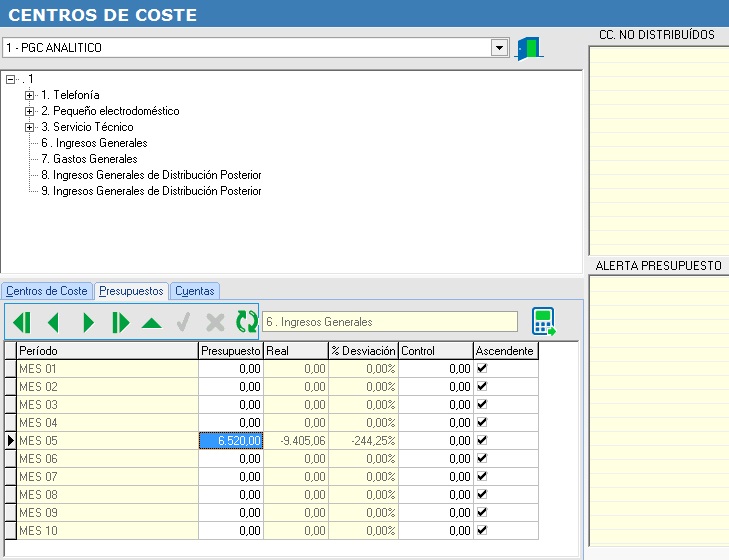
Task: Toggle Ascendente checkbox for MES 10
Action: tap(482, 530)
